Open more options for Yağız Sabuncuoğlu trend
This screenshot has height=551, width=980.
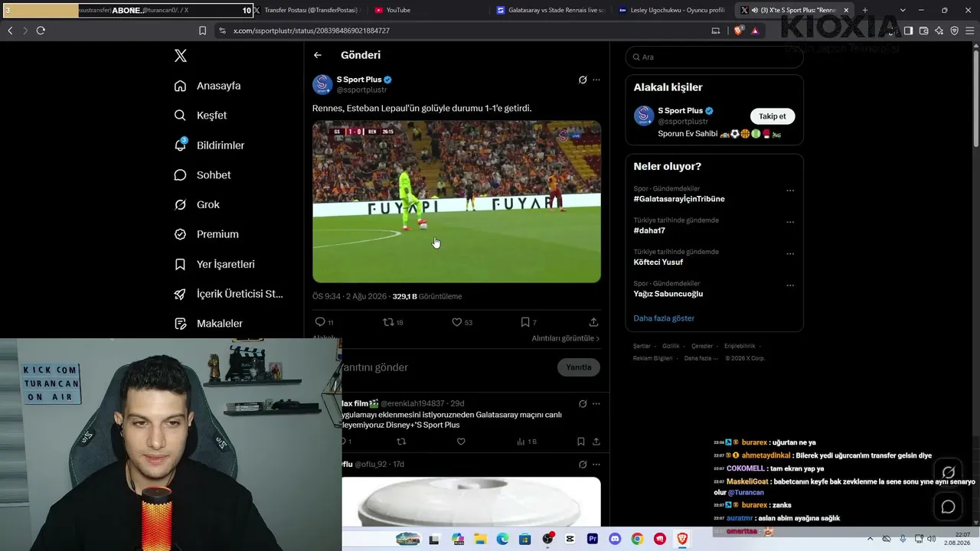pos(790,285)
